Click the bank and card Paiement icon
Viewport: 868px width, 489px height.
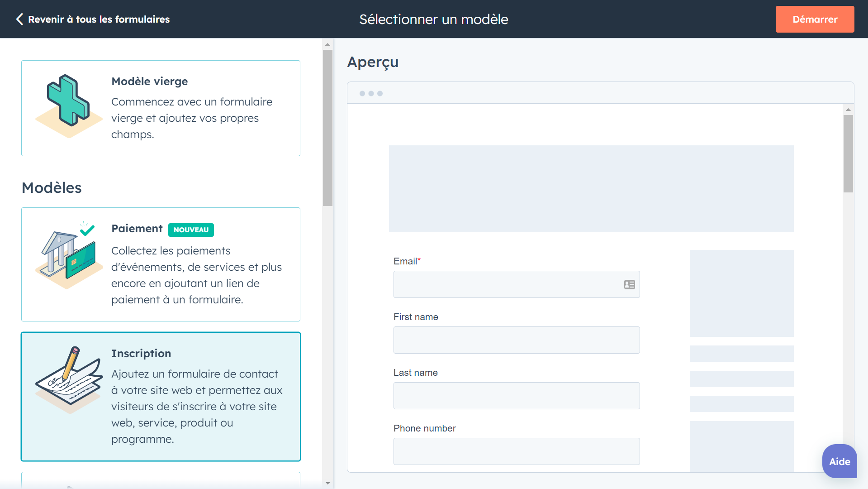pyautogui.click(x=69, y=256)
